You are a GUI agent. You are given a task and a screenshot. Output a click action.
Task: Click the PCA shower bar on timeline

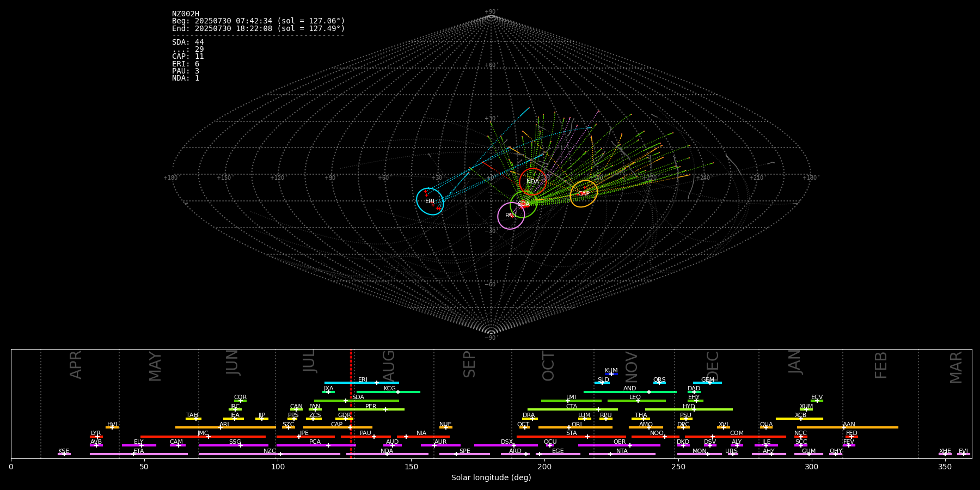316,445
